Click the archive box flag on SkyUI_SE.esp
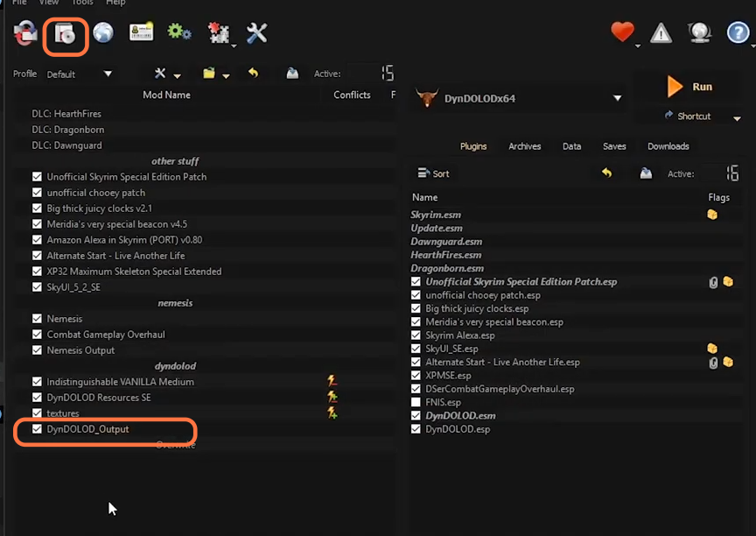This screenshot has height=536, width=756. [x=712, y=349]
